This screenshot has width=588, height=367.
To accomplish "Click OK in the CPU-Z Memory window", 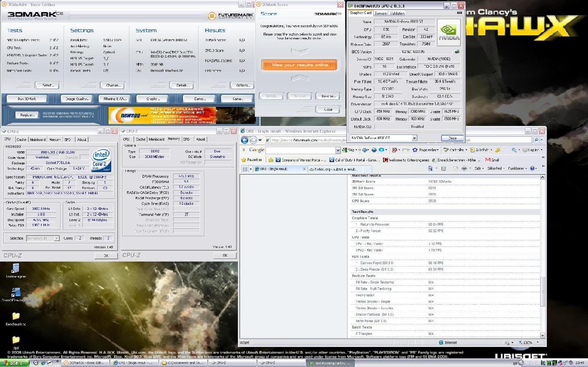I will [225, 256].
